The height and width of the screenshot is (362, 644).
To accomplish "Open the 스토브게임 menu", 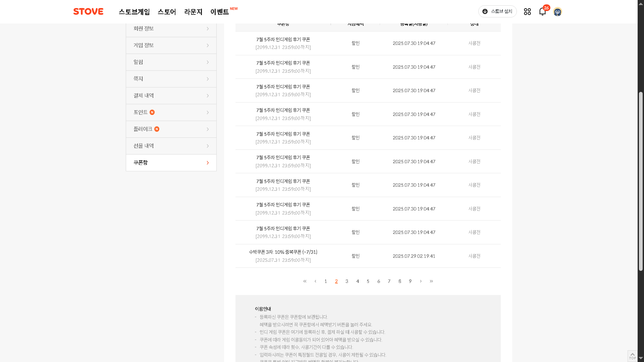I will 134,12.
